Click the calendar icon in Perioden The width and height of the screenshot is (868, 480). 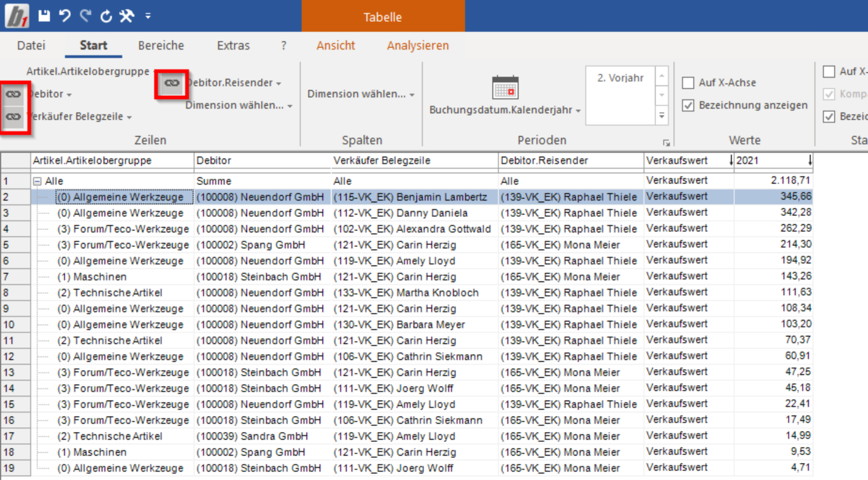[505, 87]
